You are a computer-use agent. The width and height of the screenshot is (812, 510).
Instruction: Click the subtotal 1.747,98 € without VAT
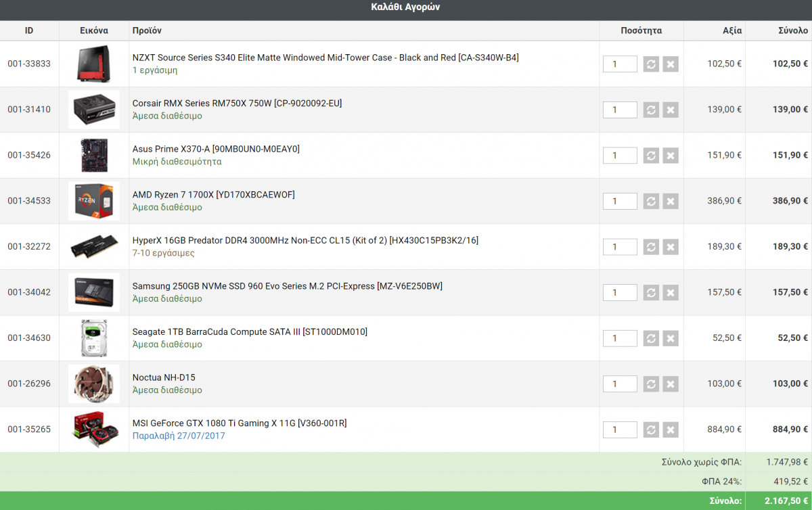[x=787, y=462]
